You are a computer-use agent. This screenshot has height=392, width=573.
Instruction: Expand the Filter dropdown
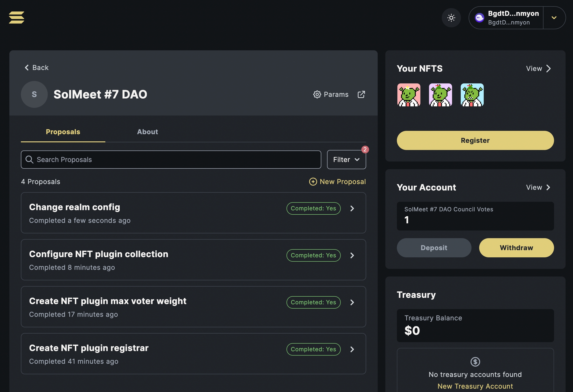(x=346, y=159)
